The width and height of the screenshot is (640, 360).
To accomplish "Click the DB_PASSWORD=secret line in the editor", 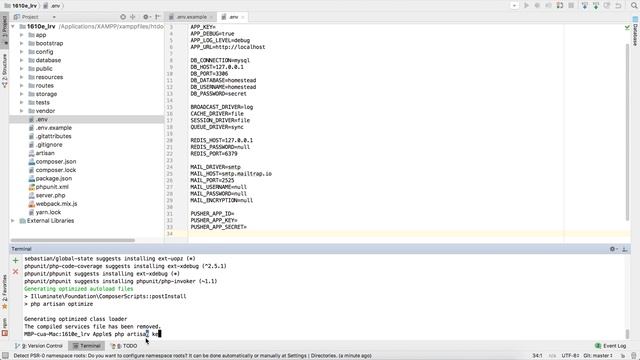I will point(218,93).
